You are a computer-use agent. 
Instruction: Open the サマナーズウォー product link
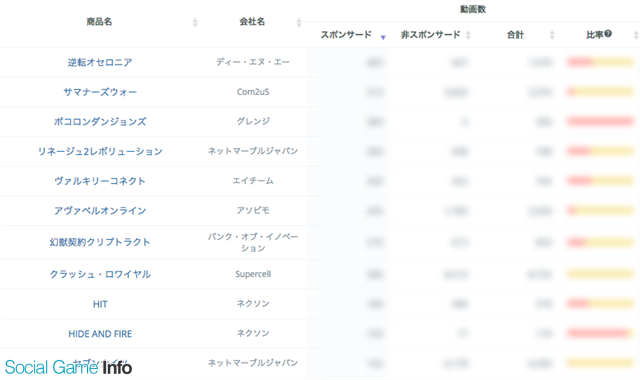pyautogui.click(x=100, y=92)
